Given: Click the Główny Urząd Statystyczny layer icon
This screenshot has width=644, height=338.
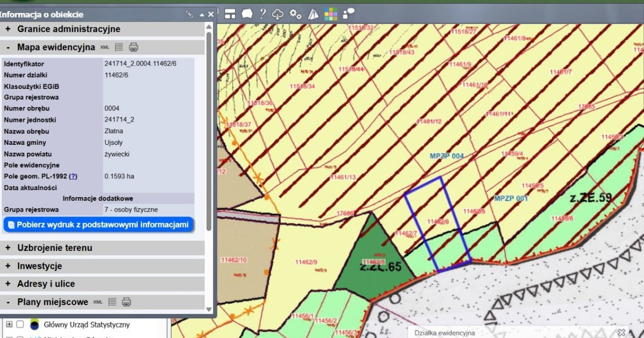Looking at the screenshot, I should tap(35, 325).
